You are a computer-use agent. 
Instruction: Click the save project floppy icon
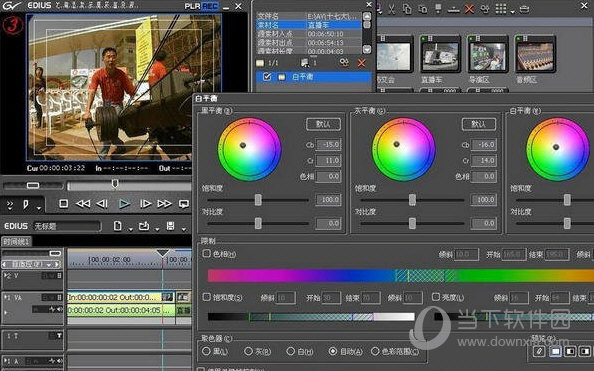[170, 226]
